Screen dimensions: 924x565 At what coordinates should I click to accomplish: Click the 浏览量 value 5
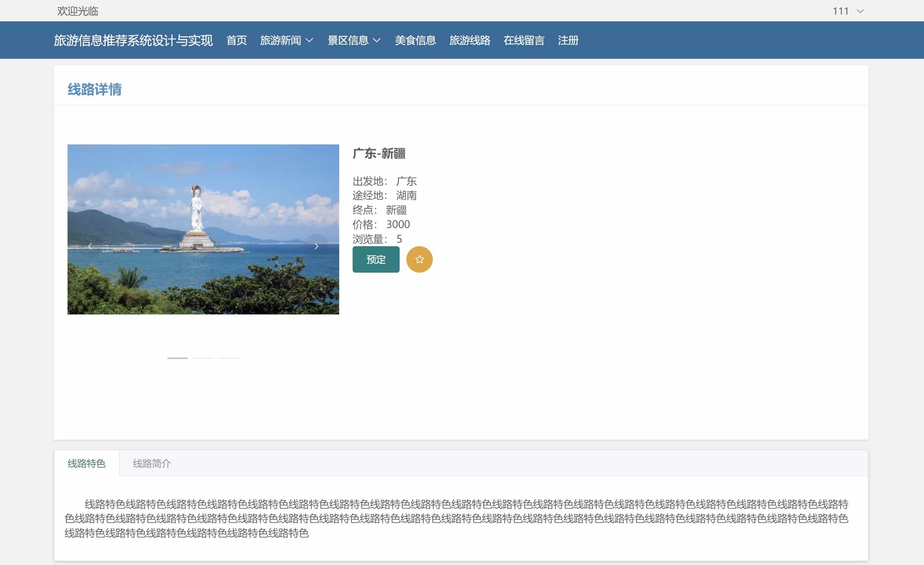[399, 239]
